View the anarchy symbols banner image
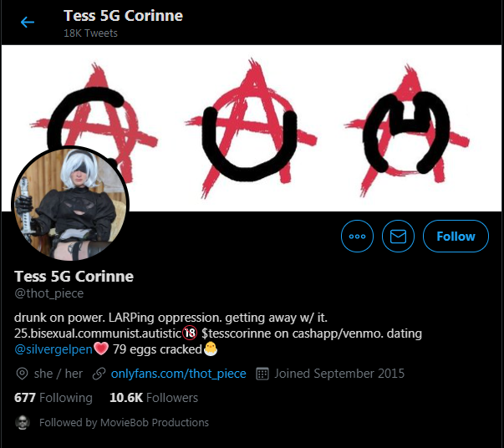The image size is (504, 448). pyautogui.click(x=252, y=128)
